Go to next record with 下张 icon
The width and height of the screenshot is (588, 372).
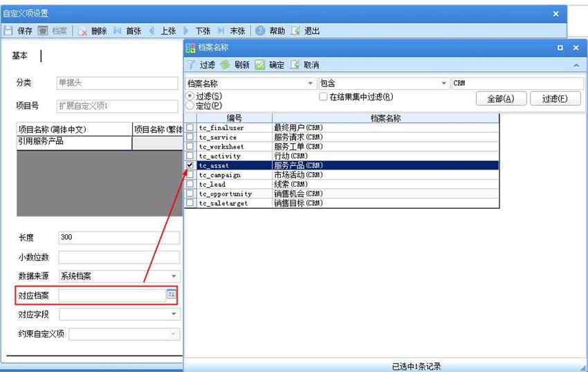[x=186, y=30]
